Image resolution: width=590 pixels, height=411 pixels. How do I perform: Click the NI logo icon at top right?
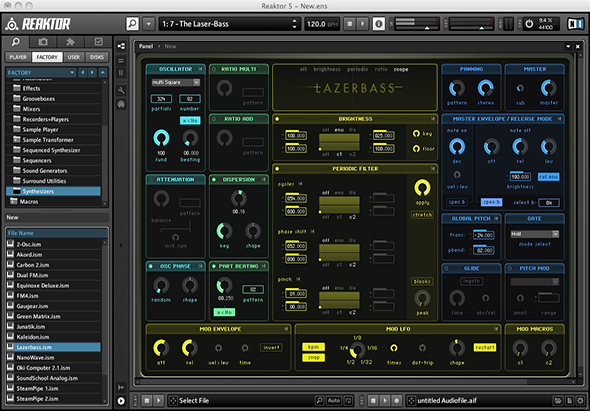point(575,24)
